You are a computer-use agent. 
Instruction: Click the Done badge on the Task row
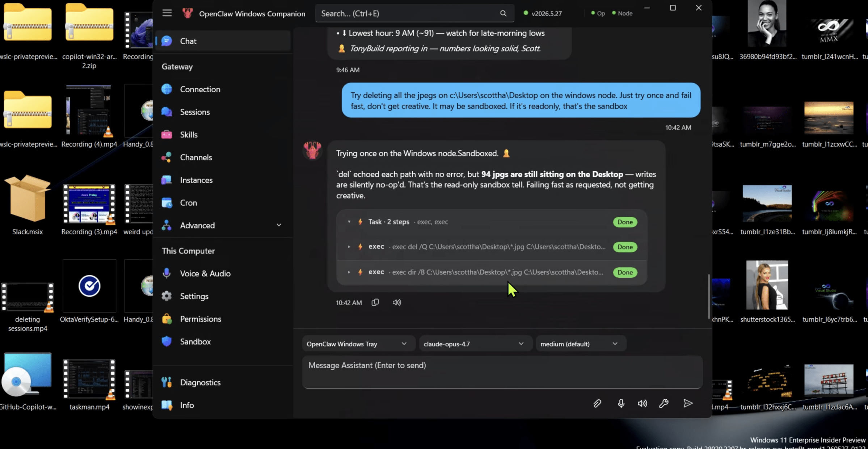pos(625,222)
